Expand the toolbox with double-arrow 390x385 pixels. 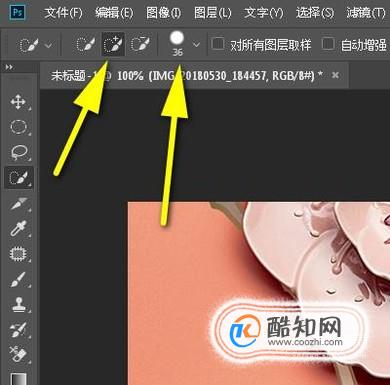pyautogui.click(x=9, y=67)
